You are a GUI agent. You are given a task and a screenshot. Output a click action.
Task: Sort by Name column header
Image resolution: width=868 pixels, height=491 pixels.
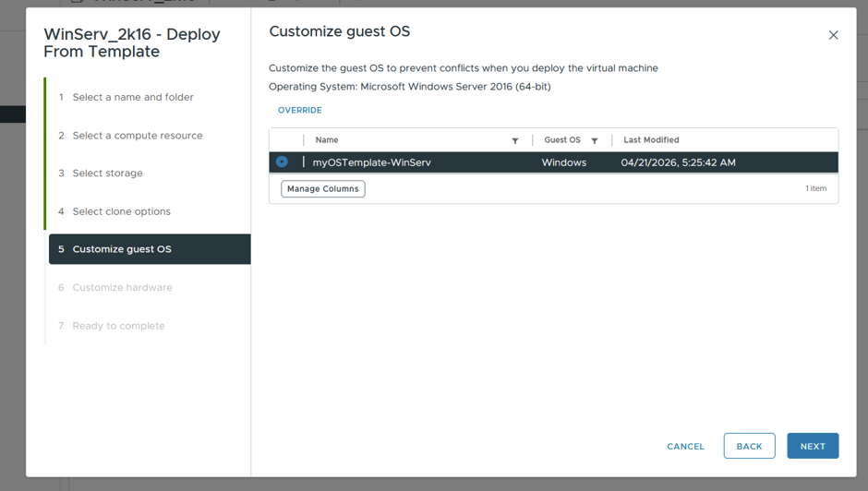327,140
